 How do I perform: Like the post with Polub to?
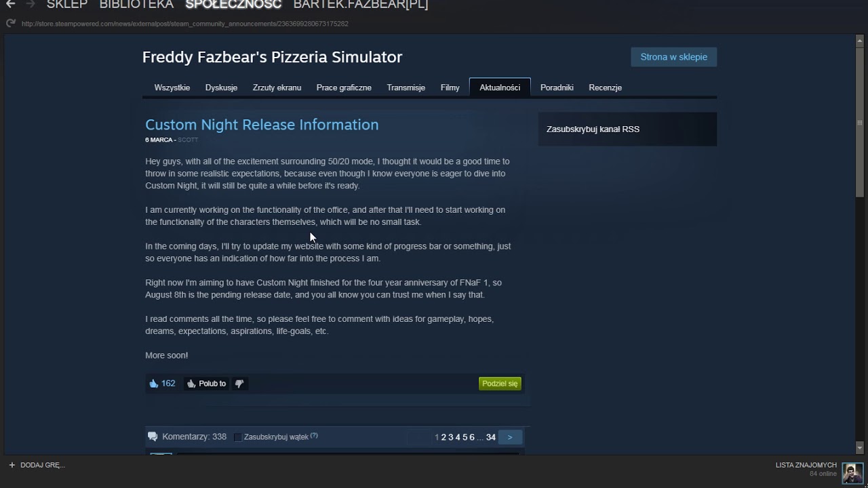[x=206, y=384]
